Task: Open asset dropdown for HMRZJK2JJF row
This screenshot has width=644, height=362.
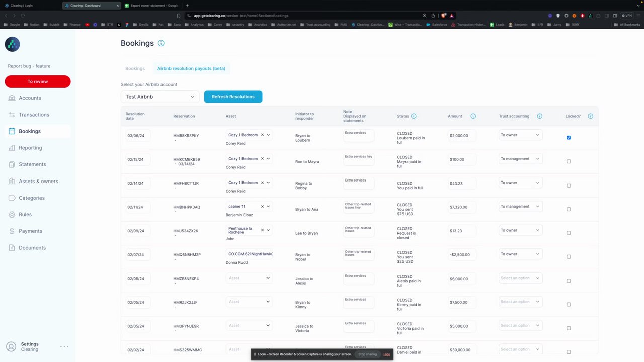Action: [x=249, y=302]
